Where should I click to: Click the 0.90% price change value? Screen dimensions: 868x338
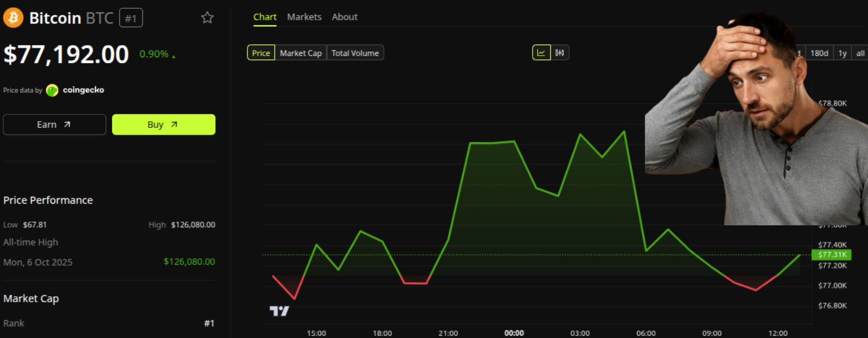pos(154,54)
